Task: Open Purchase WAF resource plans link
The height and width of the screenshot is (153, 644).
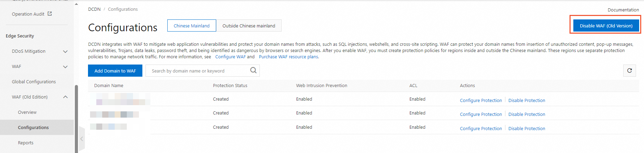Action: [x=288, y=57]
